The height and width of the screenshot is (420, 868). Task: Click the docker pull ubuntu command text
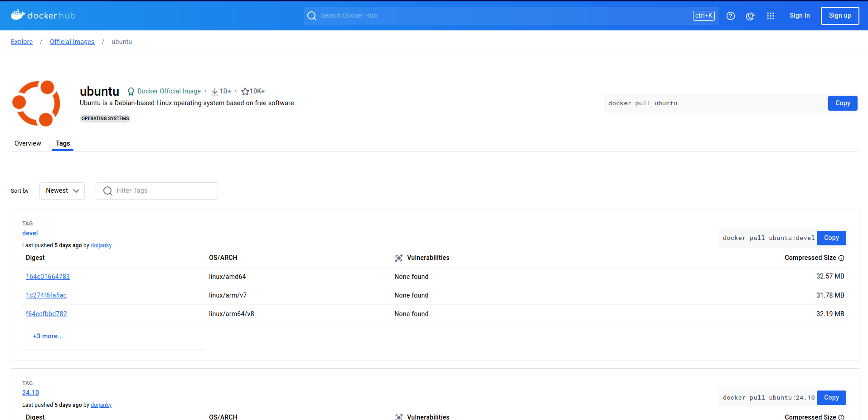pyautogui.click(x=643, y=103)
